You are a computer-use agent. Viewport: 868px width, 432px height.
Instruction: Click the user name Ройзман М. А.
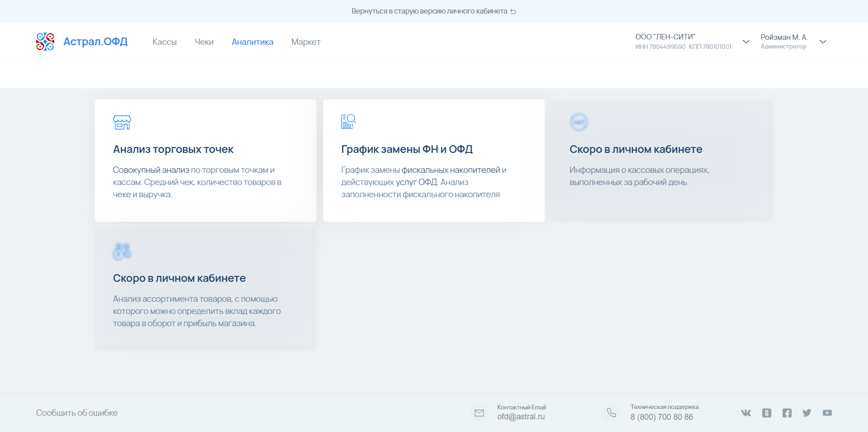[x=784, y=37]
